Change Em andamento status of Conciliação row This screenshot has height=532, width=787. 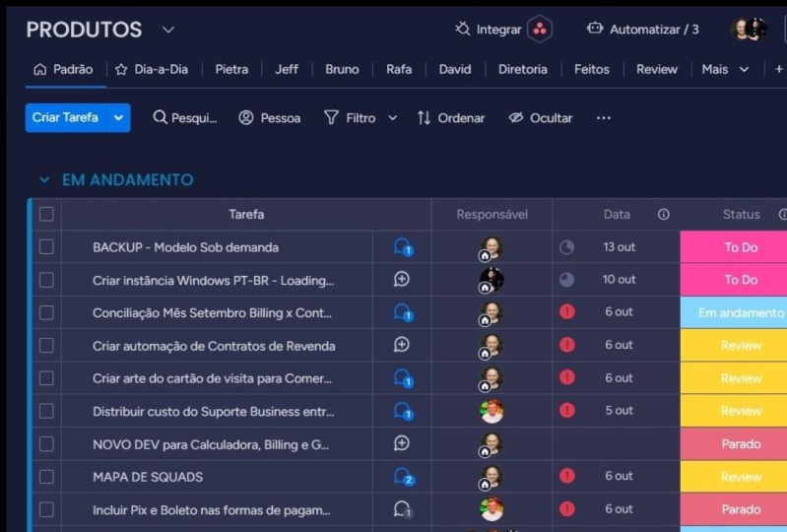733,312
